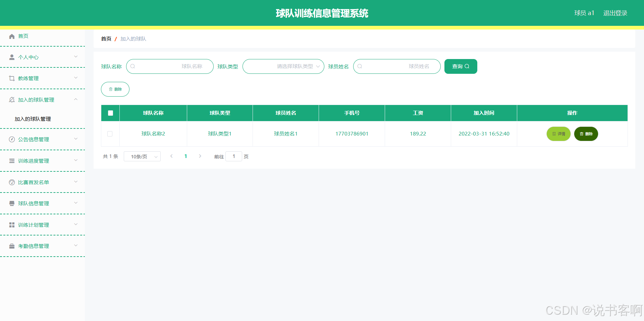This screenshot has width=644, height=321.
Task: Open the 考勤信息管理 sidebar menu
Action: [43, 246]
